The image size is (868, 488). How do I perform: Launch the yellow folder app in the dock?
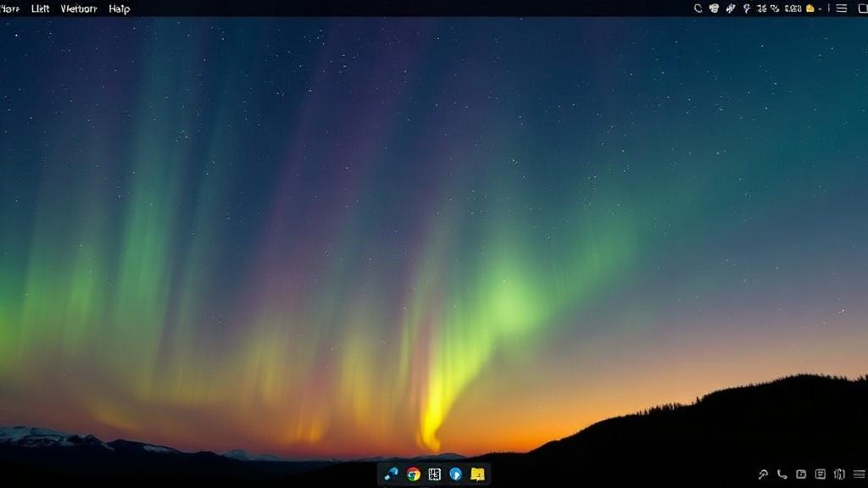pyautogui.click(x=477, y=474)
